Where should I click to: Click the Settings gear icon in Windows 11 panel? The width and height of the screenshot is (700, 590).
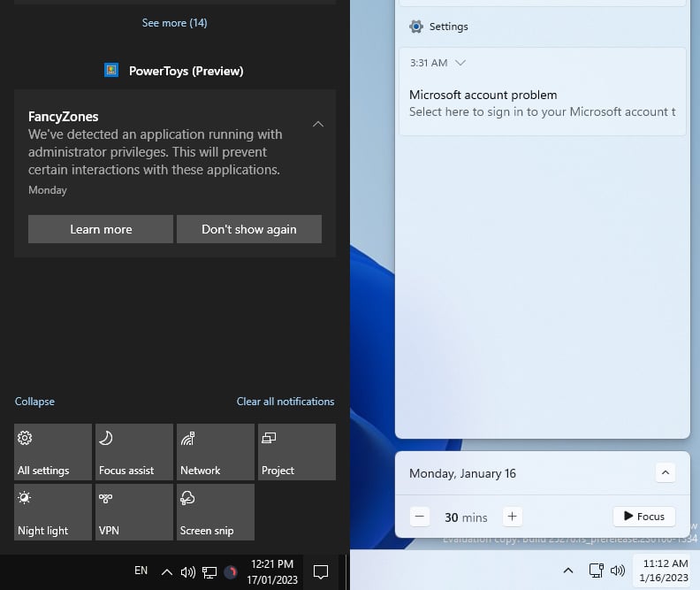(416, 27)
